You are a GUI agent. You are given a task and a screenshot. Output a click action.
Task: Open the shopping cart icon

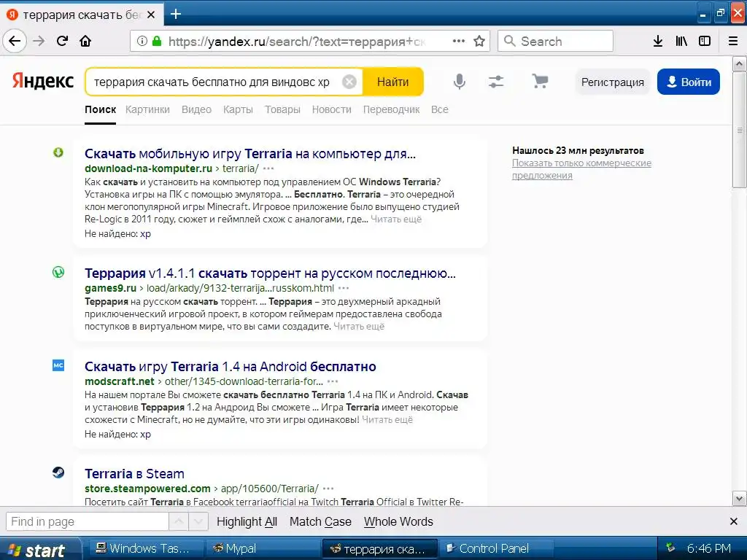(540, 82)
